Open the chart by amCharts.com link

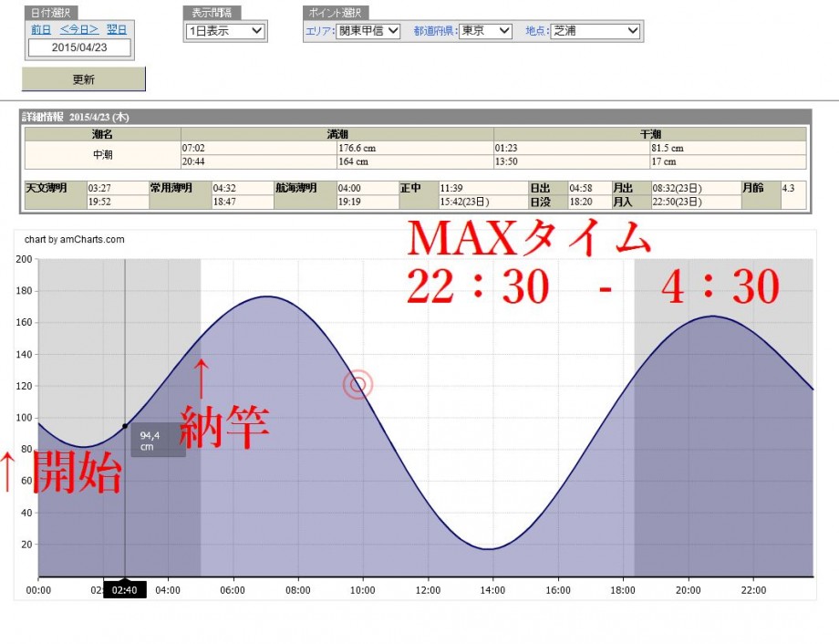75,240
